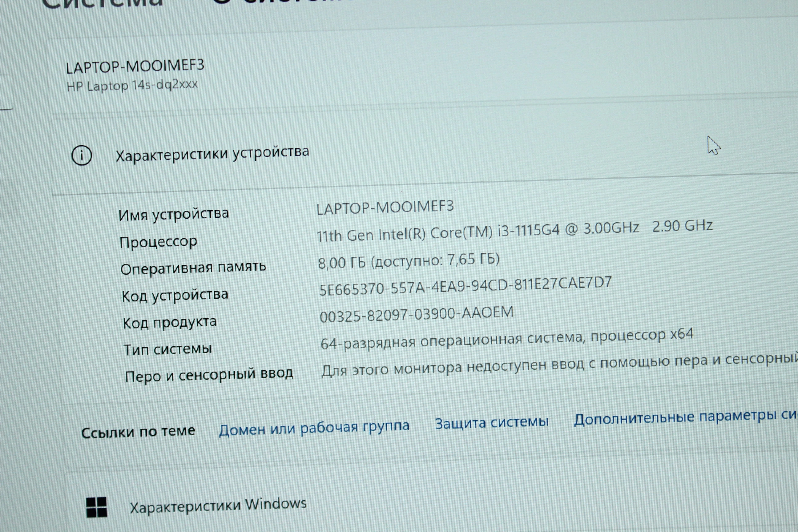Click HP Laptop 14s-dq2xxx model text
Image resolution: width=798 pixels, height=532 pixels.
(132, 85)
